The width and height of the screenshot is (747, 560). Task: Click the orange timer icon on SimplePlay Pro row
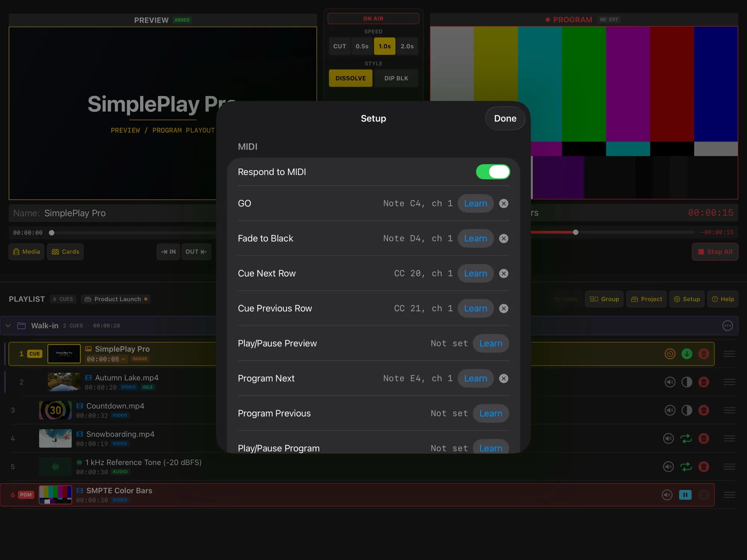tap(670, 354)
